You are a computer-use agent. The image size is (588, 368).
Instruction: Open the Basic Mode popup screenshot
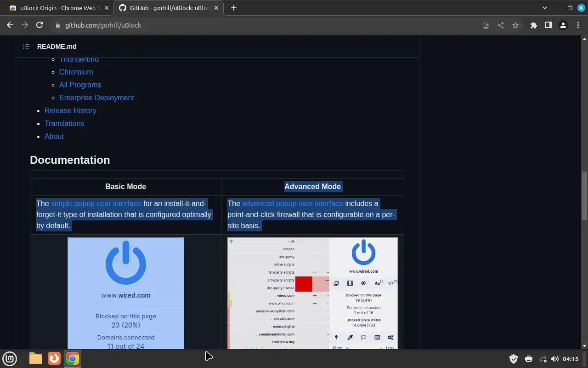tap(126, 293)
